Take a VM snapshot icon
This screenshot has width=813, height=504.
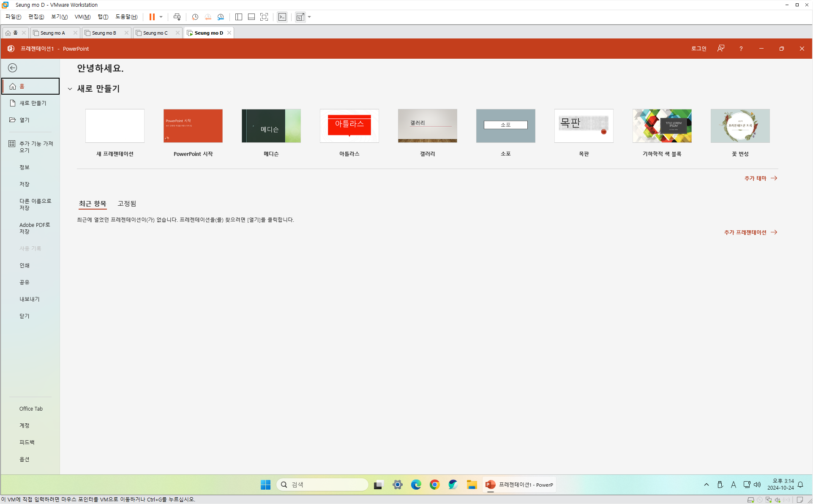coord(195,17)
